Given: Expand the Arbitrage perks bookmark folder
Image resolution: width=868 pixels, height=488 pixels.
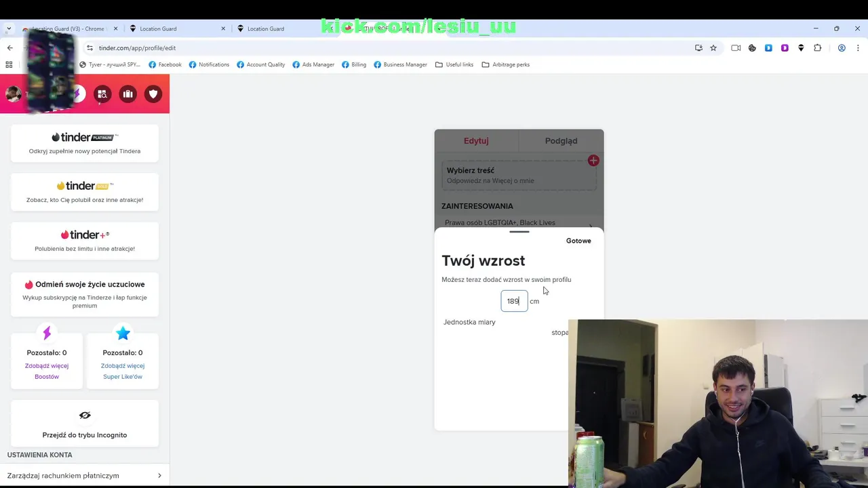Looking at the screenshot, I should [506, 64].
